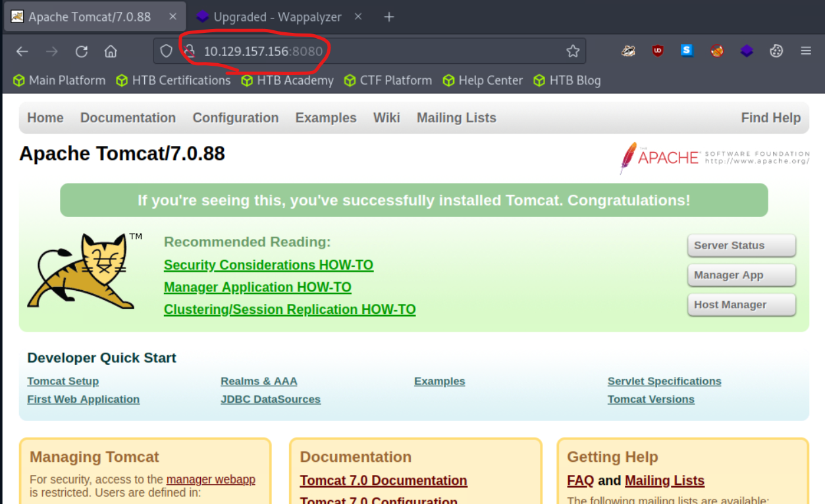The image size is (825, 504).
Task: Close the Apache Tomcat/7.0.88 tab
Action: coord(173,16)
